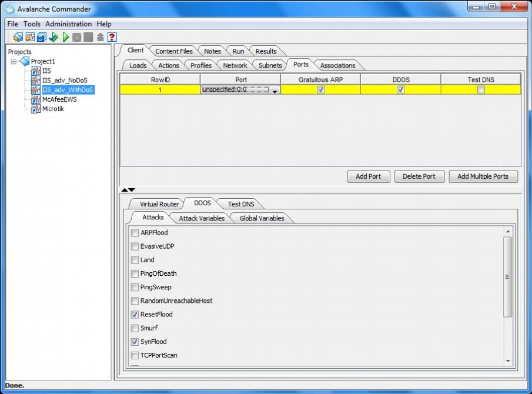The height and width of the screenshot is (394, 532).
Task: Click the blue checkmark Validate icon
Action: (53, 37)
